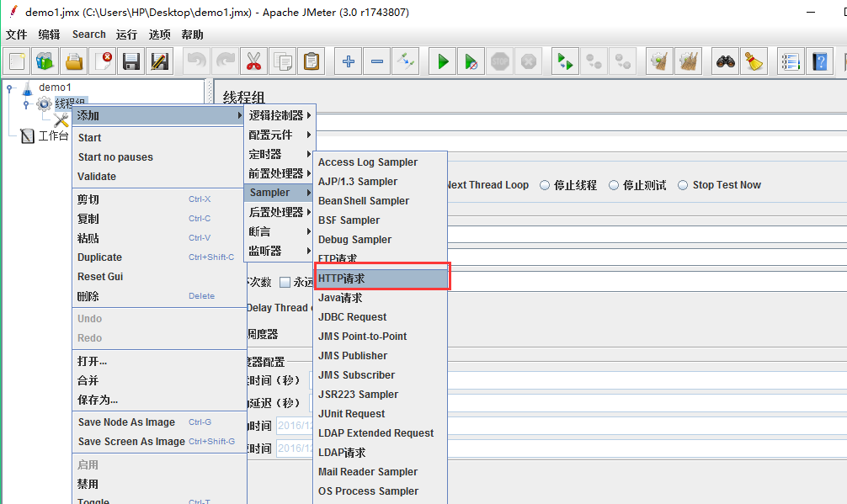Click the Undo arrow icon
The height and width of the screenshot is (504, 847).
pyautogui.click(x=197, y=61)
